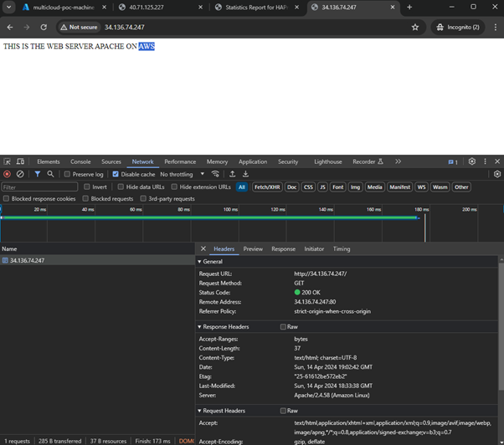Enable the Preserve log checkbox

click(67, 174)
